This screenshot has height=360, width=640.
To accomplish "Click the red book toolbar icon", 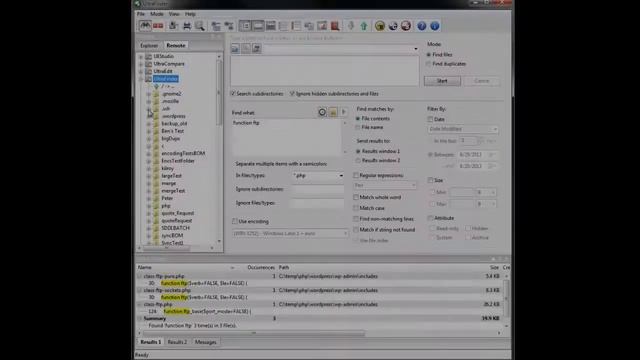I will pyautogui.click(x=335, y=26).
